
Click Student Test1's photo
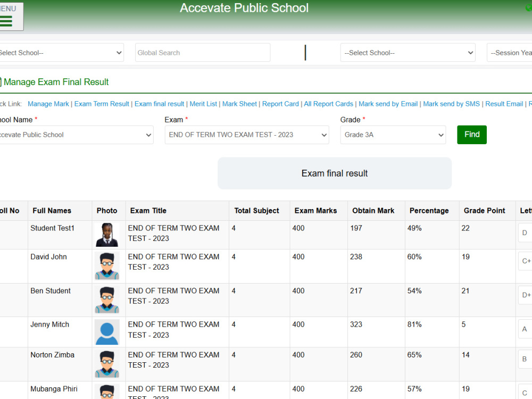point(107,235)
